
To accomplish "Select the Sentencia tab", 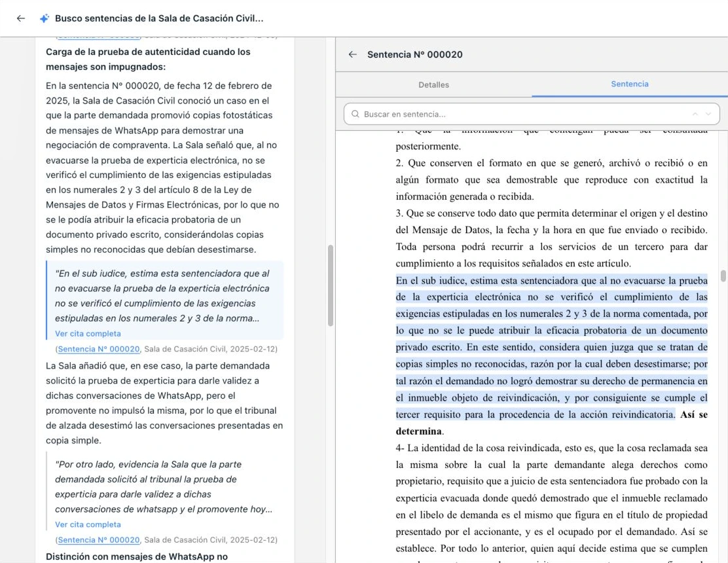I will [x=630, y=84].
